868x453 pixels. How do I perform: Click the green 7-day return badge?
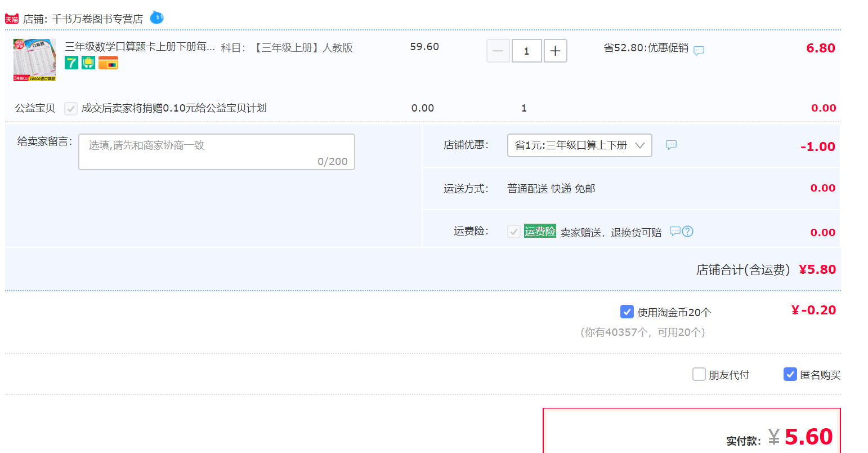pos(71,63)
